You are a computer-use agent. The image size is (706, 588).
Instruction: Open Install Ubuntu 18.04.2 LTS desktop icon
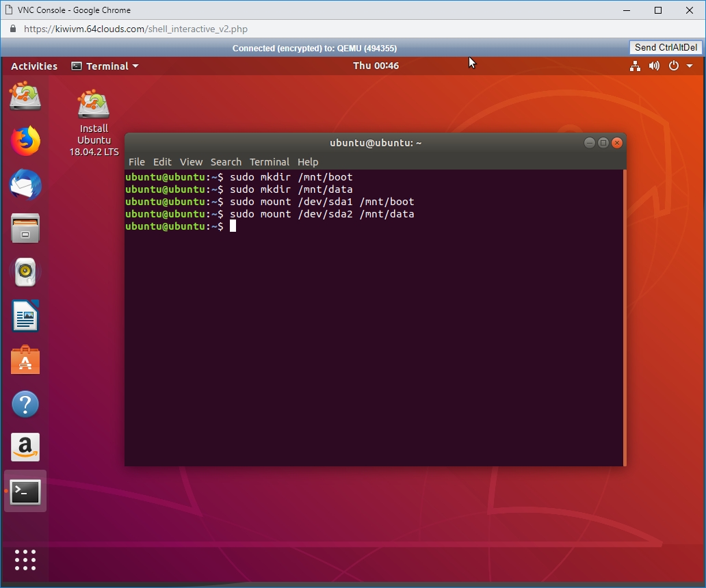click(x=94, y=106)
